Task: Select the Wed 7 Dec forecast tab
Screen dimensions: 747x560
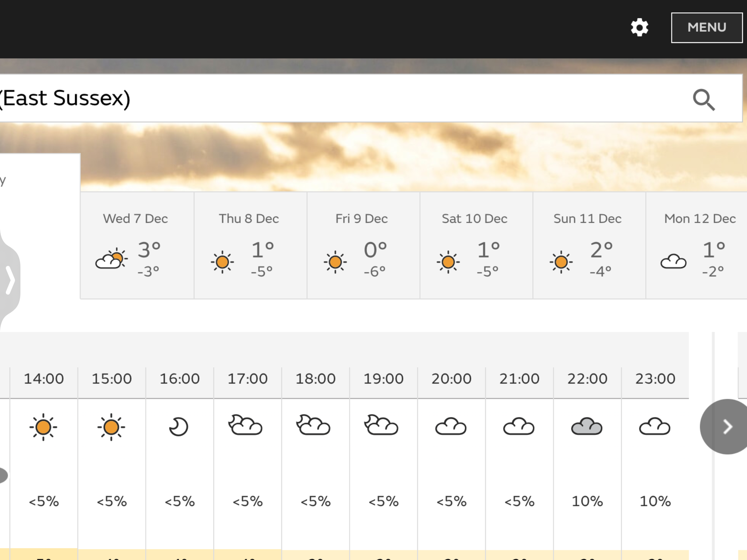Action: click(x=137, y=245)
